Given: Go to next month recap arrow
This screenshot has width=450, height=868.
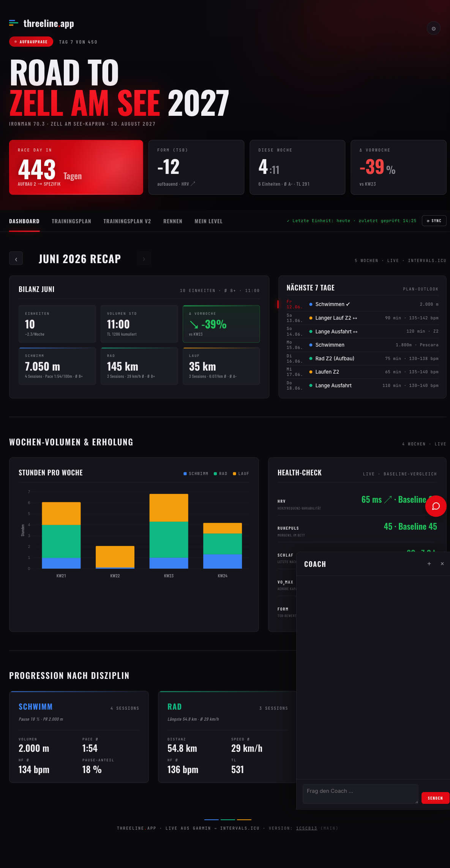Looking at the screenshot, I should pyautogui.click(x=144, y=259).
